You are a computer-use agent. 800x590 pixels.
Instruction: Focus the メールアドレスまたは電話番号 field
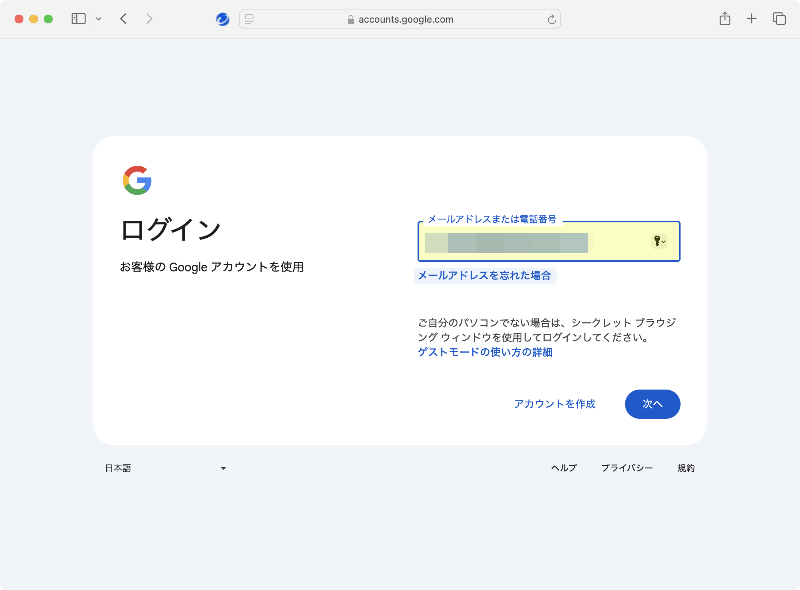549,241
